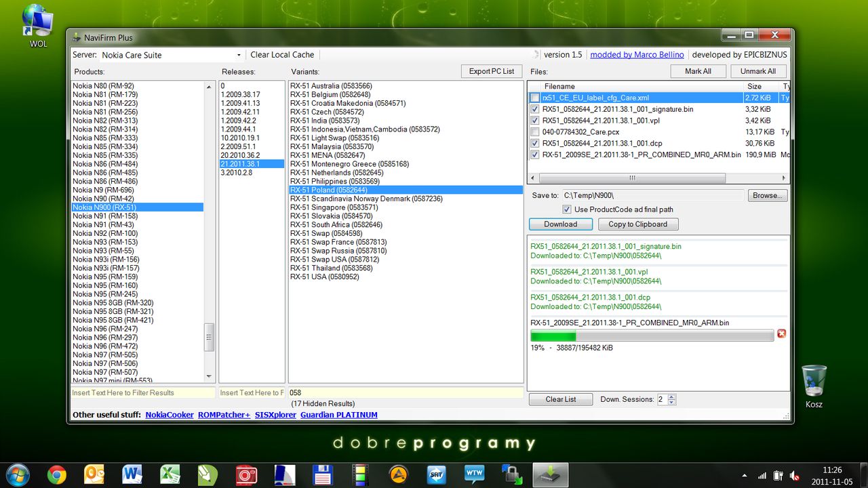Click the Files horizontal scrollbar thumb
868x488 pixels.
point(632,178)
